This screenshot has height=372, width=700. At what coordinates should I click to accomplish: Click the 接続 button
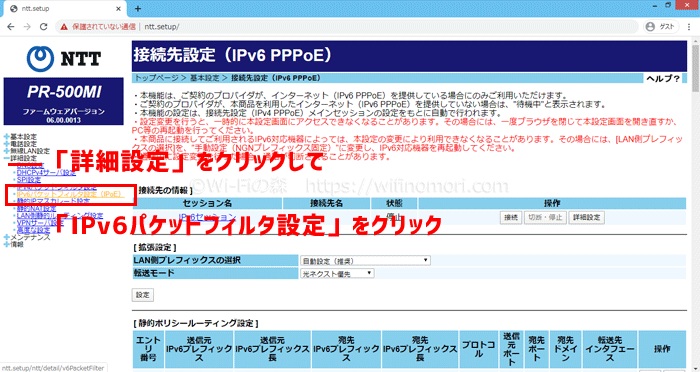511,218
